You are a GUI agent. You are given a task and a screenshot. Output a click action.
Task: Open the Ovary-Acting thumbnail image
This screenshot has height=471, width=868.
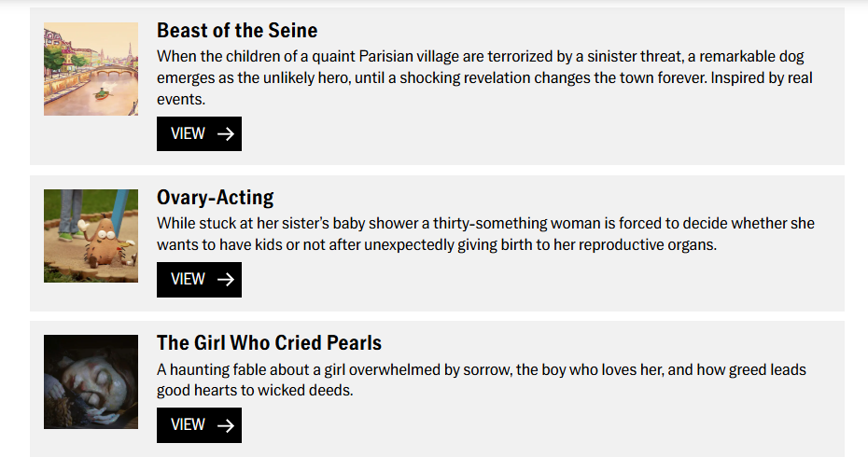tap(91, 236)
